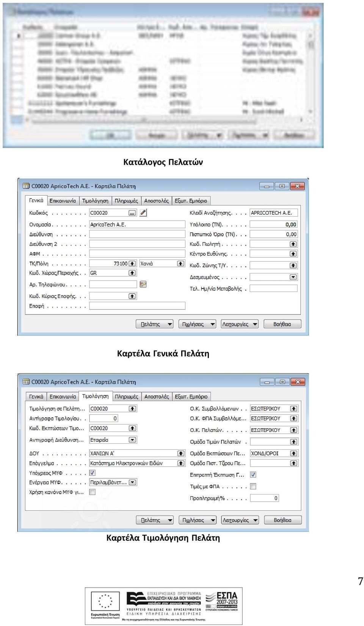Open the postal code 73100 lookup arrow
Image resolution: width=364 pixels, height=626 pixels.
(132, 264)
